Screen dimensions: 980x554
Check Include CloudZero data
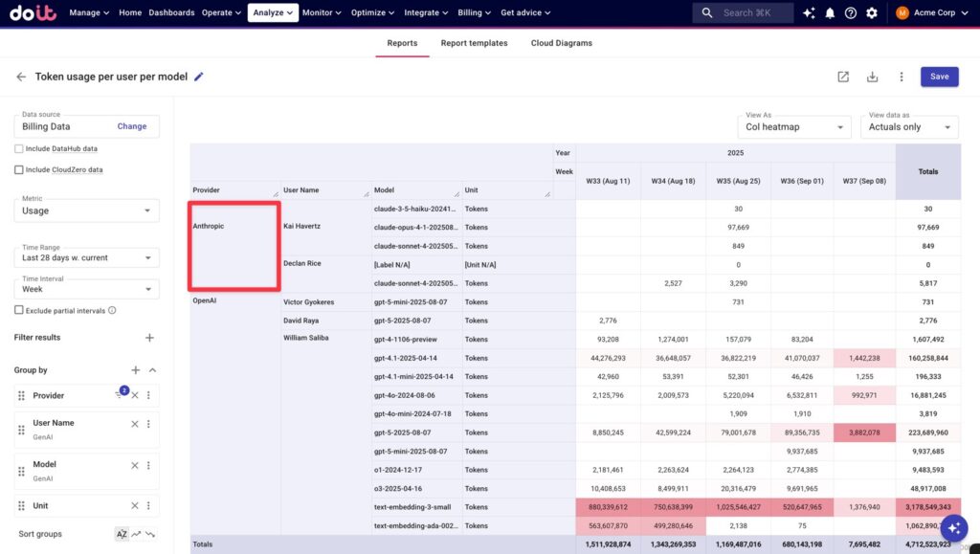(x=19, y=169)
